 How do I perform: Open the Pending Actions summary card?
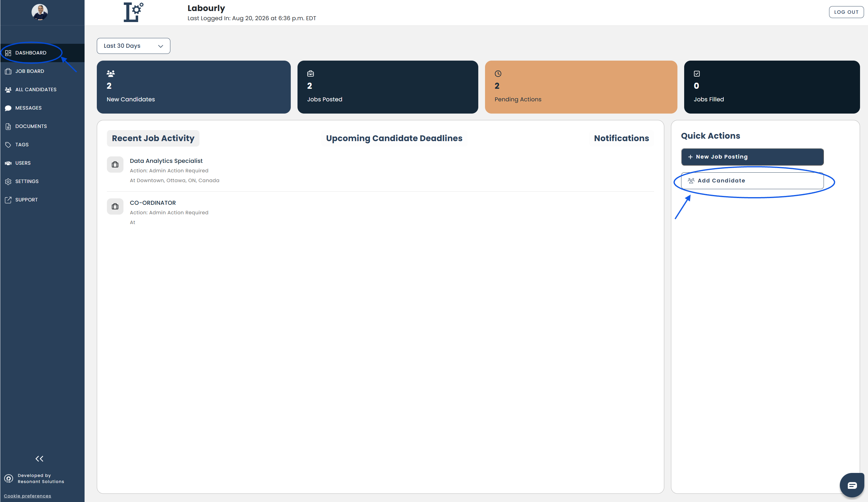click(581, 87)
